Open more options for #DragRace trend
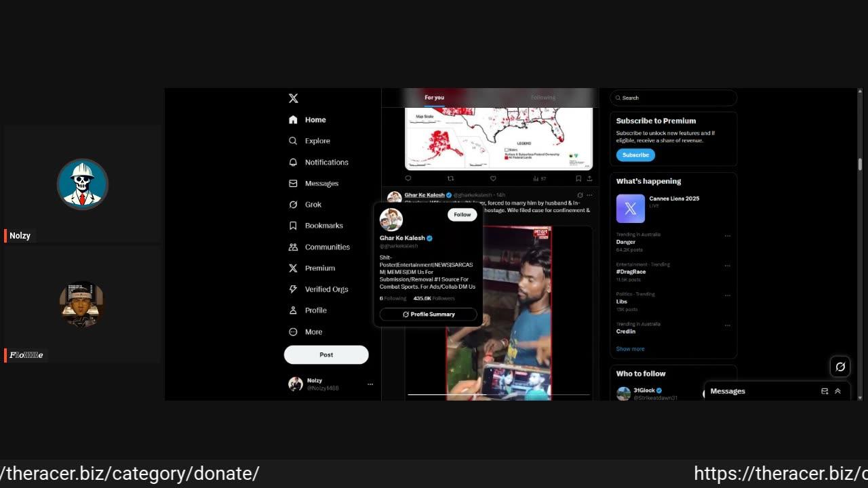Viewport: 868px width, 488px height. point(728,266)
